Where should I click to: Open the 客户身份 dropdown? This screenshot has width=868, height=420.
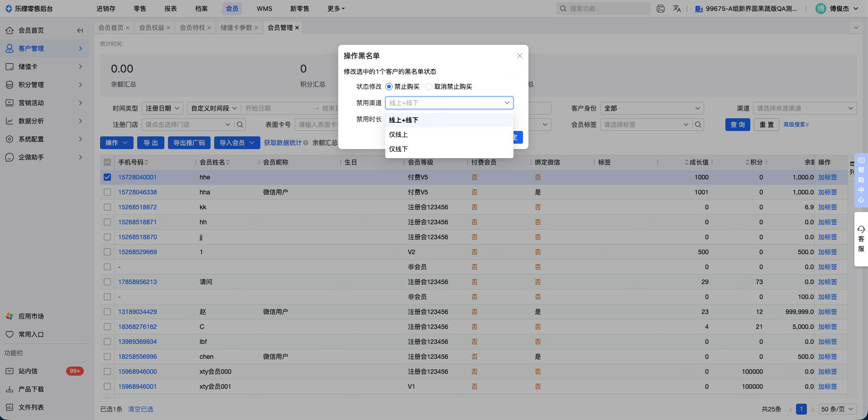pyautogui.click(x=652, y=108)
